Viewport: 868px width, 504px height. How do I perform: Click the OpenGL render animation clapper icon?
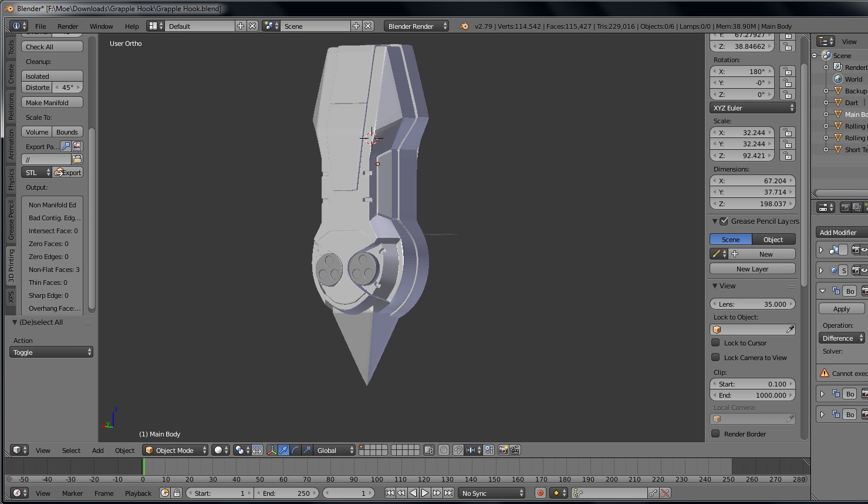click(515, 450)
